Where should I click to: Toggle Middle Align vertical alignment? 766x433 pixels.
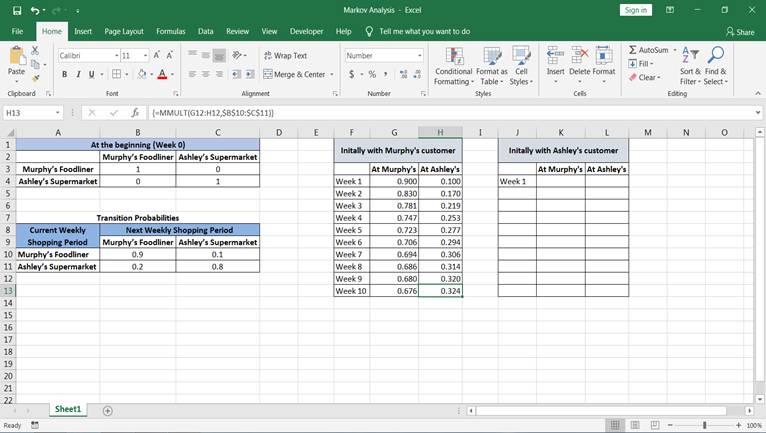point(206,56)
